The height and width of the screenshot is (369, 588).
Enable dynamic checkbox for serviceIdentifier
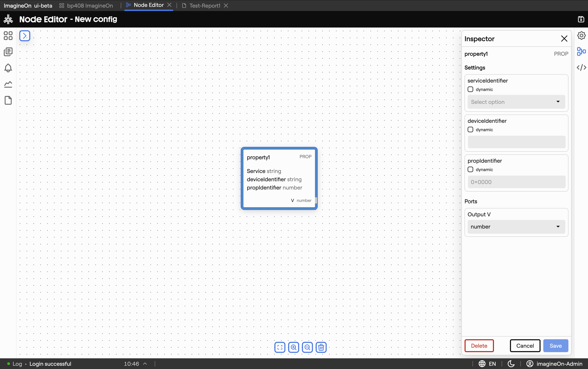point(470,89)
